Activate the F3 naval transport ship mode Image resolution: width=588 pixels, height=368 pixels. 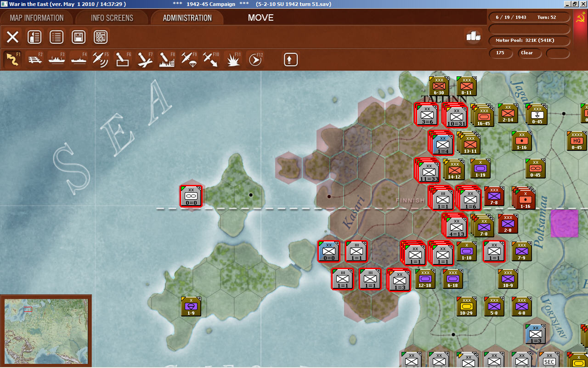[57, 59]
